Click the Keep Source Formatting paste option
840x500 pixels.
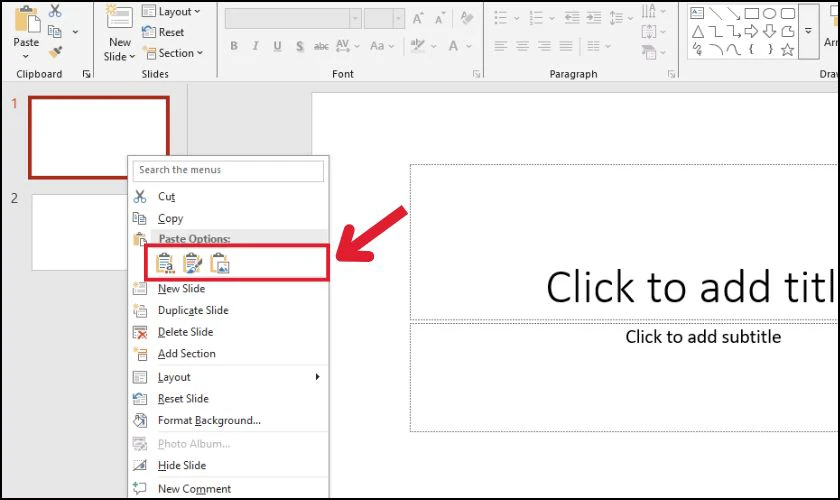click(x=192, y=263)
